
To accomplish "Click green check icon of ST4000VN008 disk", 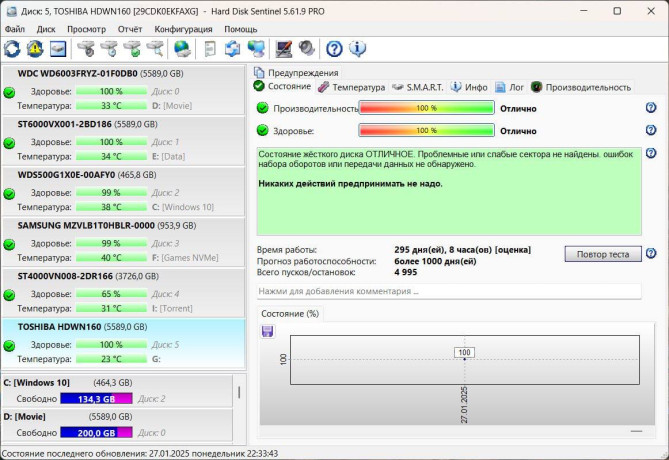I will point(9,295).
